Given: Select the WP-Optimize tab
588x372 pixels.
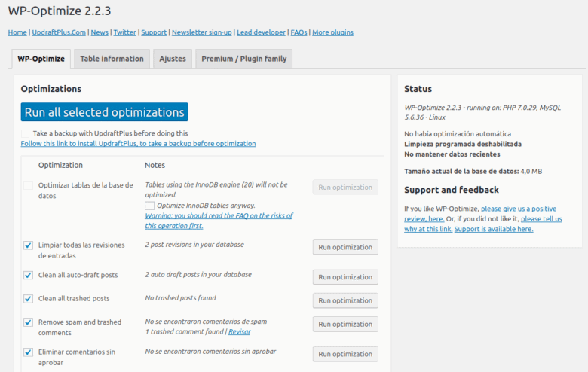Looking at the screenshot, I should pyautogui.click(x=41, y=59).
